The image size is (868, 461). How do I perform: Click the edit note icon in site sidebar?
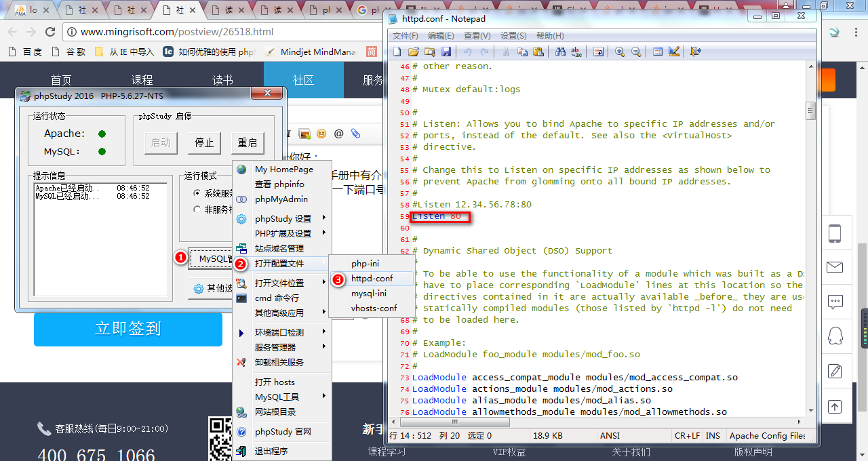tap(835, 371)
